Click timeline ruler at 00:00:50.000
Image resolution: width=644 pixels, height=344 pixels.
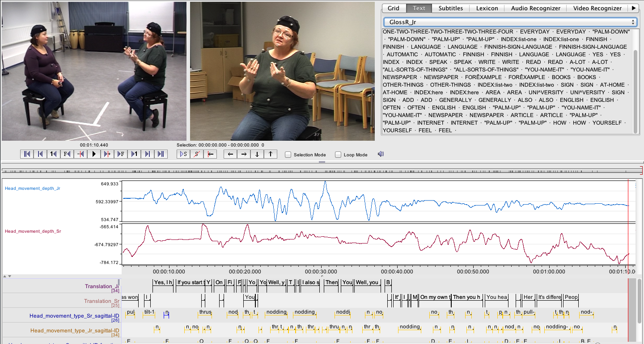pyautogui.click(x=473, y=271)
